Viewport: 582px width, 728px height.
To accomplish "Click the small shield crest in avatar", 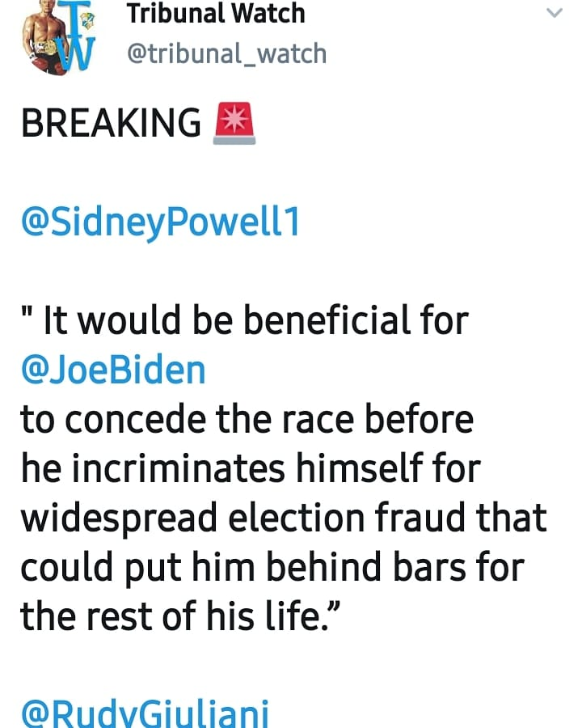I will click(87, 21).
